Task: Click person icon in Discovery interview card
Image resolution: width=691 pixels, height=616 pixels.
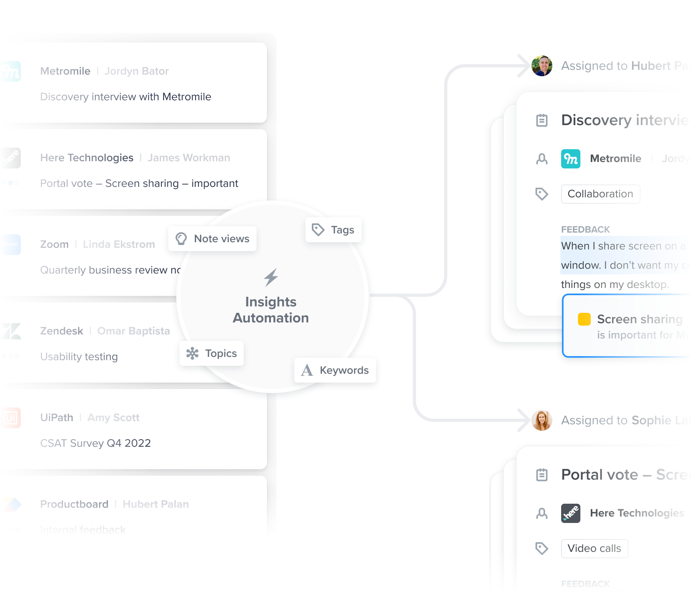Action: (542, 159)
